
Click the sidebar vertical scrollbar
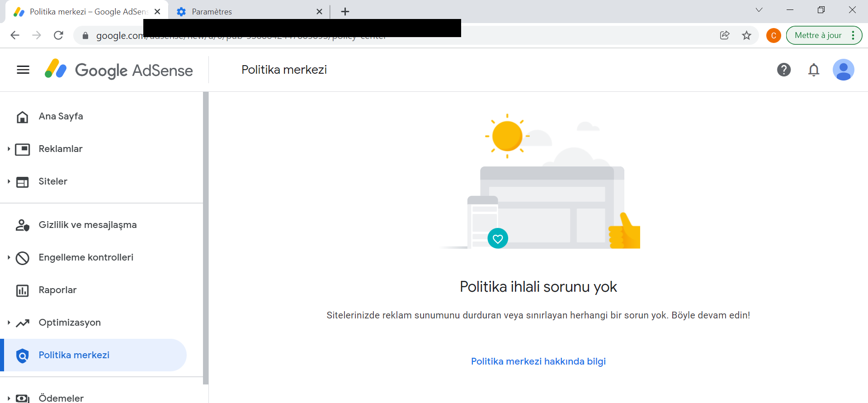point(206,238)
